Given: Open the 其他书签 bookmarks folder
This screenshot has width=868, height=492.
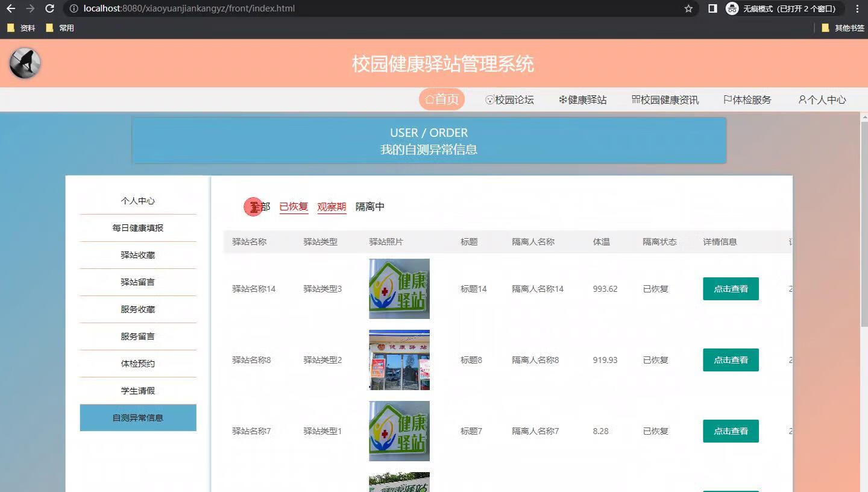Looking at the screenshot, I should click(x=843, y=28).
